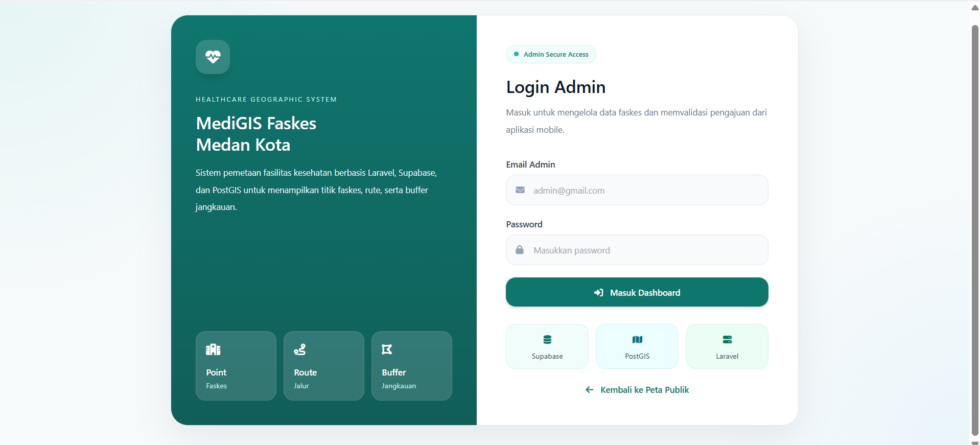Focus the Password input field
The width and height of the screenshot is (980, 445).
[637, 250]
